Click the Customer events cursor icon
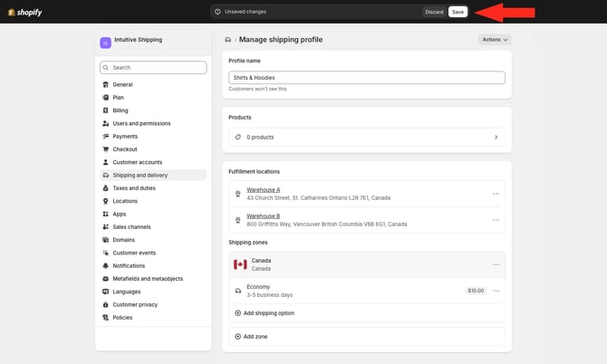The height and width of the screenshot is (364, 607). (x=105, y=253)
